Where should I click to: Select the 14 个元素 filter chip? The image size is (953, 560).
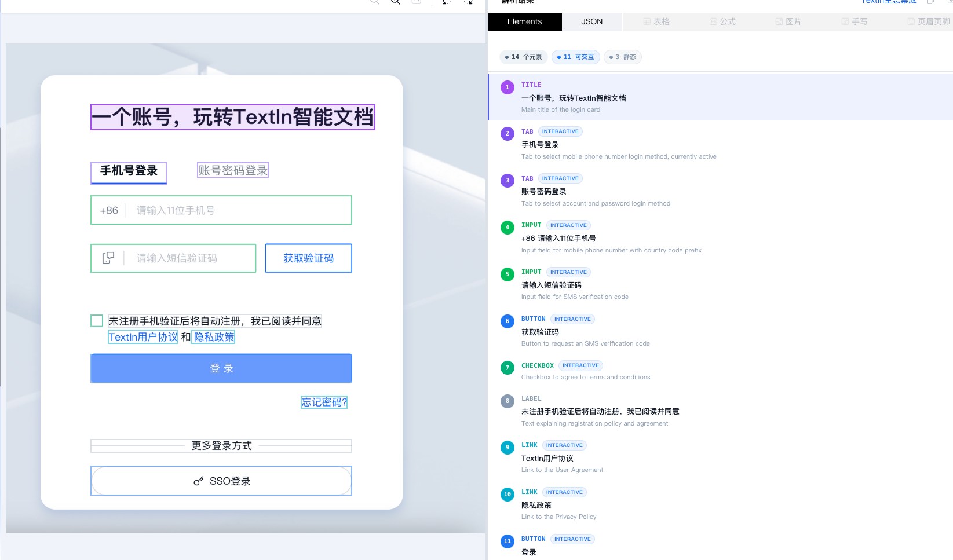pos(524,57)
